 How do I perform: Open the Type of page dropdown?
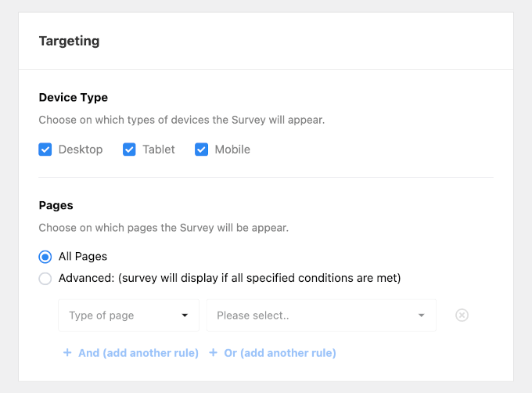128,315
